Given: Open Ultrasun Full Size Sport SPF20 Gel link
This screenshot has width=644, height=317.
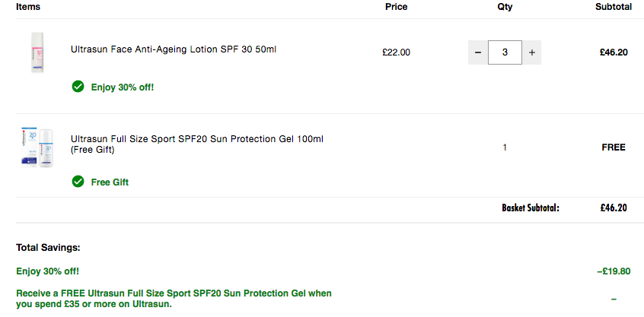Looking at the screenshot, I should pyautogui.click(x=197, y=144).
